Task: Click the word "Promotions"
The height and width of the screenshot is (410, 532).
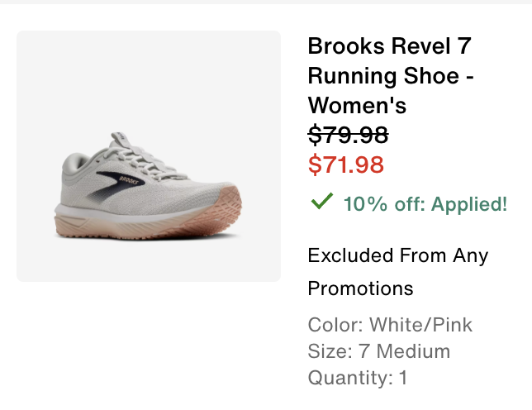Action: pos(360,288)
